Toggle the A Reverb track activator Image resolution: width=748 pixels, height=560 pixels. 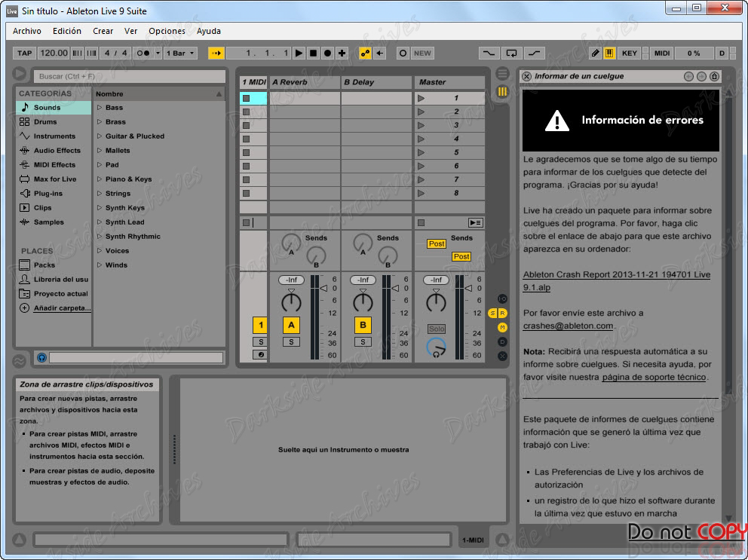pos(291,326)
